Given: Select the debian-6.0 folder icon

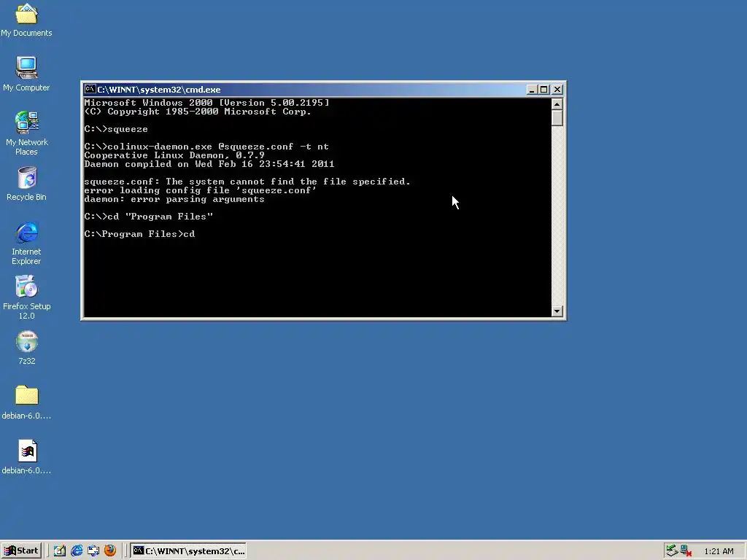Looking at the screenshot, I should tap(26, 402).
